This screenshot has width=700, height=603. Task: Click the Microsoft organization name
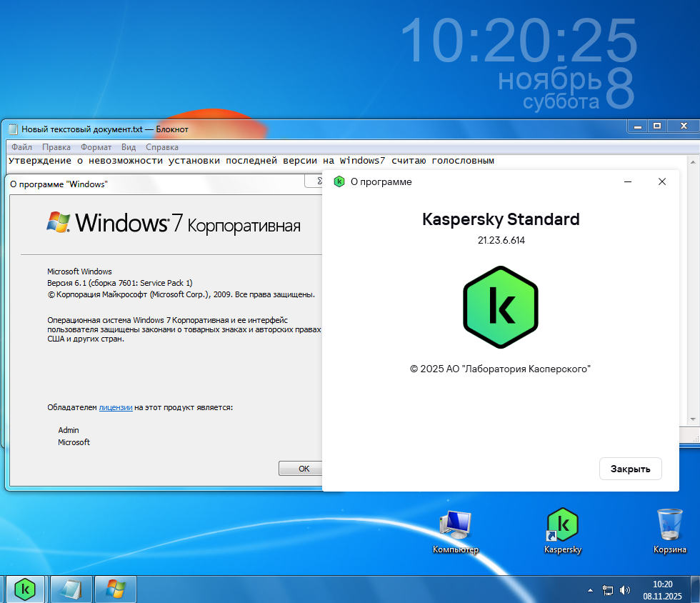pyautogui.click(x=74, y=442)
